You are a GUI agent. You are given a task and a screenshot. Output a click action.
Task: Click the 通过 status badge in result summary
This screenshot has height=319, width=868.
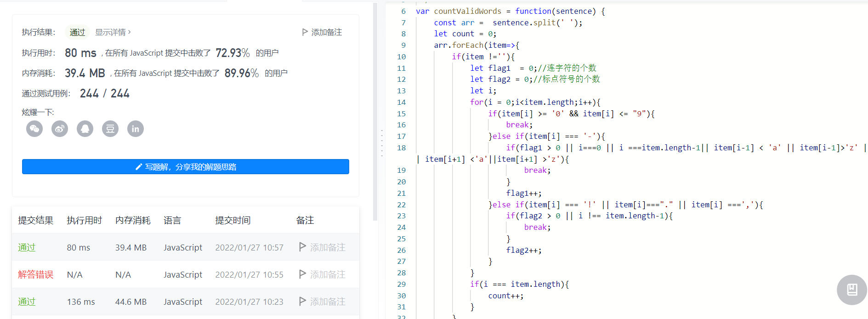(77, 32)
